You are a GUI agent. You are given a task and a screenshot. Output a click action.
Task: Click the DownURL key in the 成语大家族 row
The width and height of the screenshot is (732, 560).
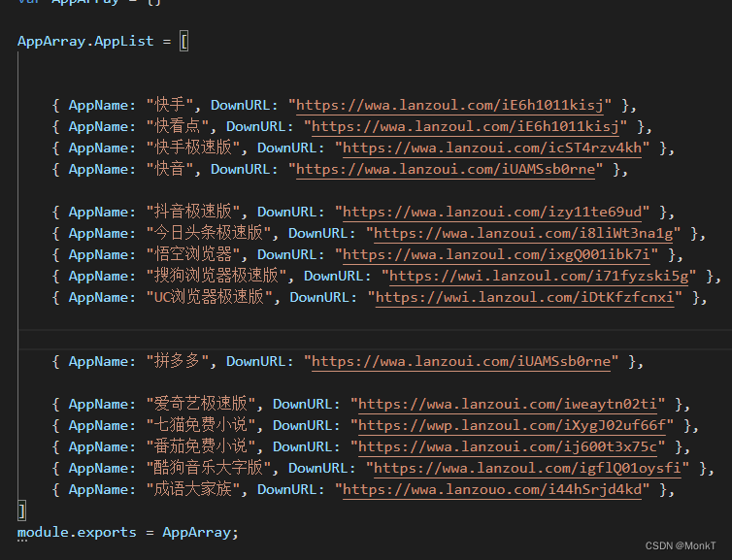point(287,489)
